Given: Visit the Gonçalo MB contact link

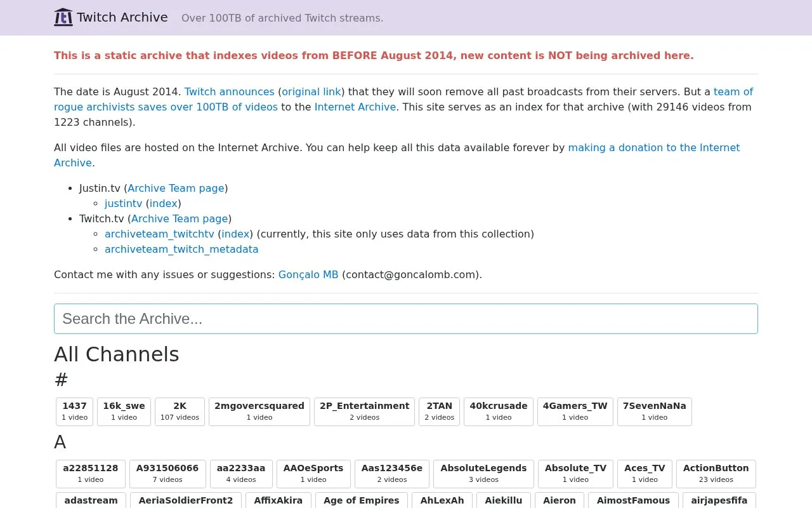Looking at the screenshot, I should pyautogui.click(x=308, y=274).
